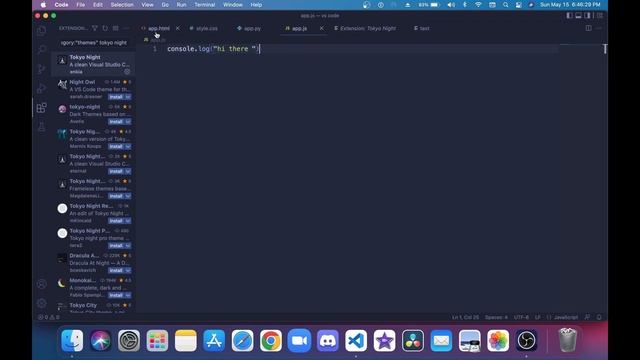This screenshot has width=640, height=360.
Task: Change indentation Spaces: 4 in status bar
Action: (496, 317)
